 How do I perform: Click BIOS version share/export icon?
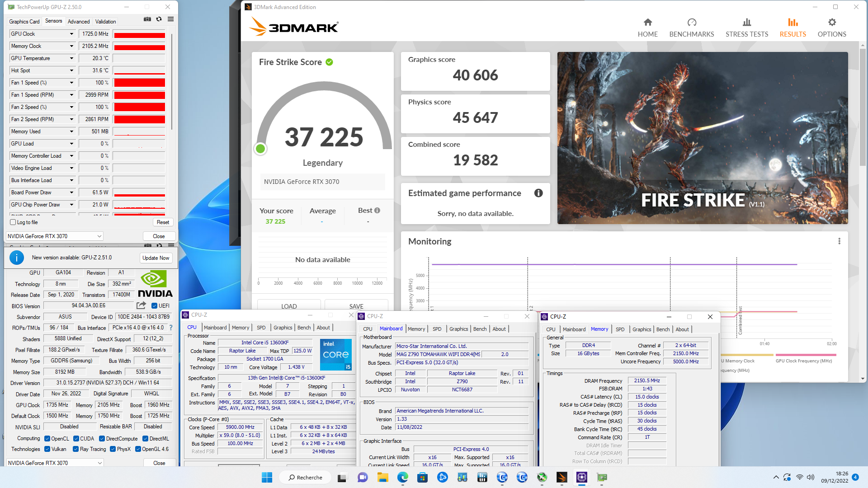point(141,305)
